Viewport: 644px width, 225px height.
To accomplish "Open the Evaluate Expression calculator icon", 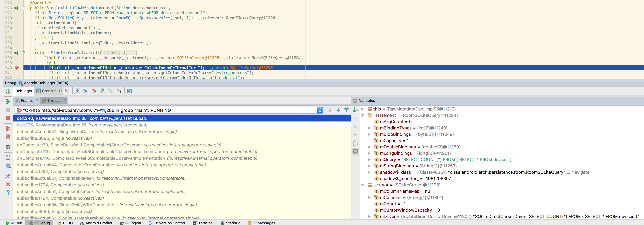I will (129, 91).
